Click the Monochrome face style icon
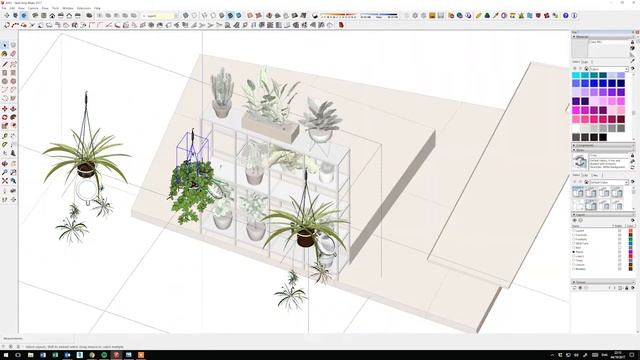Viewport: 640px width, 360px height. pyautogui.click(x=239, y=16)
